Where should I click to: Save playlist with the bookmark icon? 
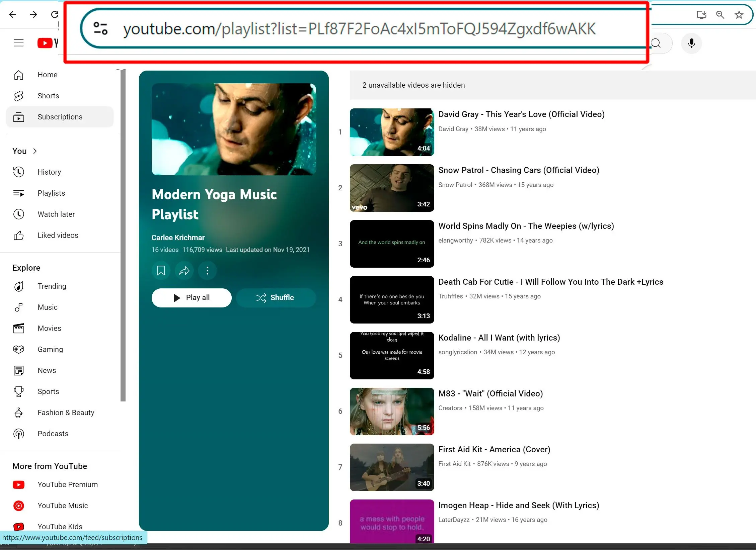(161, 270)
